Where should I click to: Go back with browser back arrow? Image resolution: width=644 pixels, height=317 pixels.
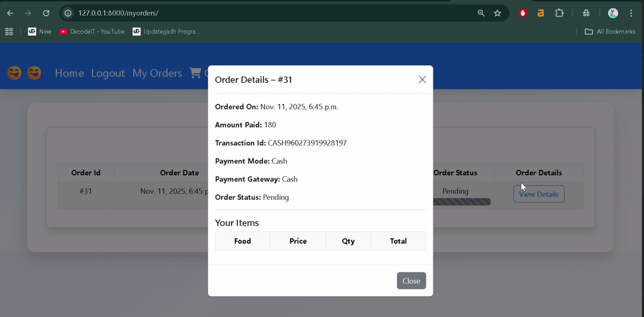[10, 13]
